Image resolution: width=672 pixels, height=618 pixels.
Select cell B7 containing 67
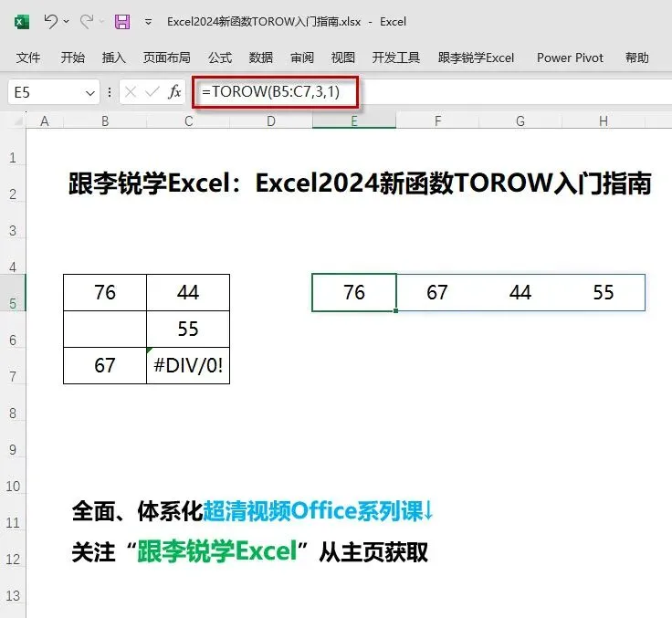tap(105, 365)
